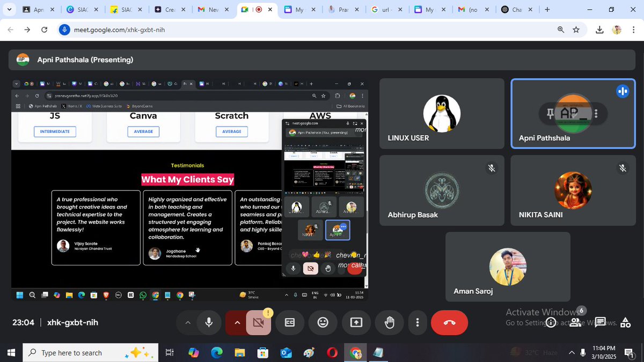Click the 'What My Clients Say' heading

pos(187,180)
